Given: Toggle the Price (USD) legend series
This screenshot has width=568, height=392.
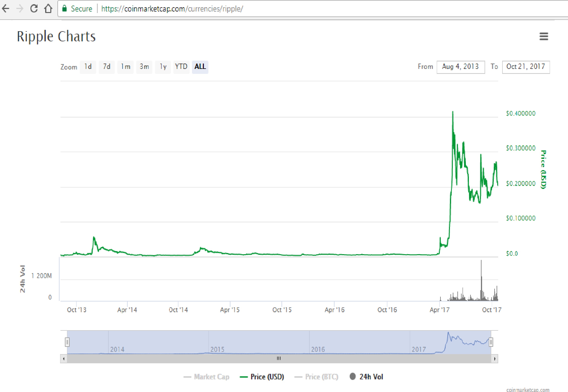Looking at the screenshot, I should [x=262, y=377].
